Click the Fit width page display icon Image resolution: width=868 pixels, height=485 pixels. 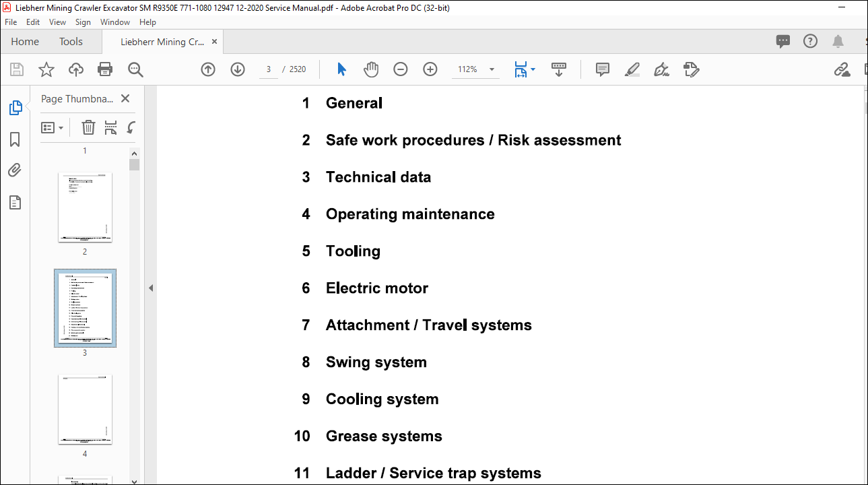pos(521,69)
